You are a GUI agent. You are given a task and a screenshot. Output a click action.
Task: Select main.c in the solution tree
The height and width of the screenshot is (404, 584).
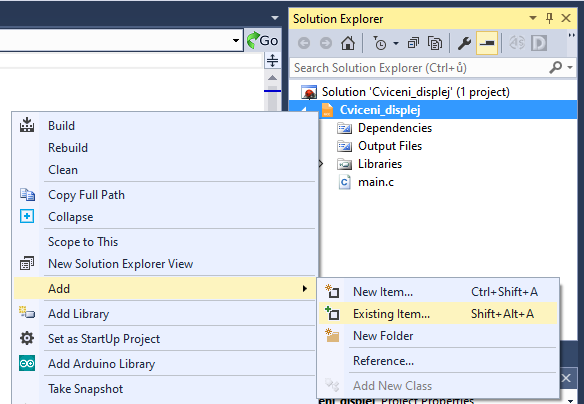376,182
